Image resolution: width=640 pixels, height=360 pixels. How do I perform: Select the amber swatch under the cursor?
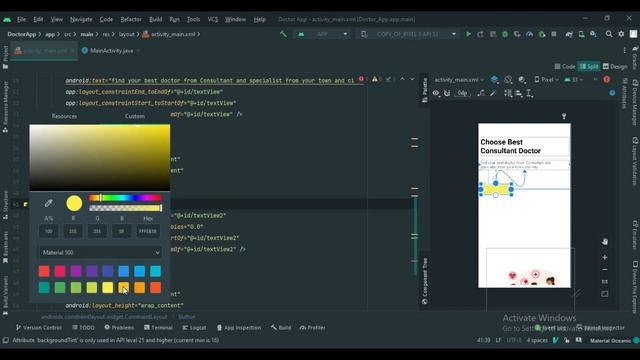coord(124,287)
